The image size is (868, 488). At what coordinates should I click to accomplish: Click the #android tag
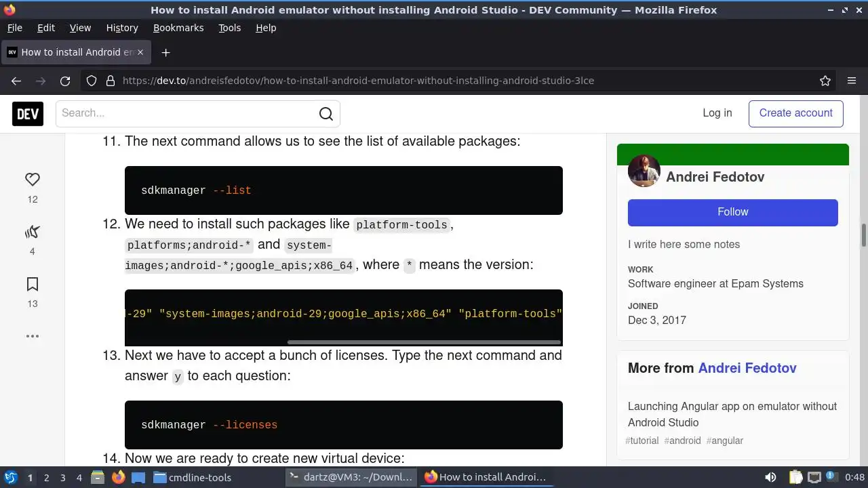click(x=683, y=441)
